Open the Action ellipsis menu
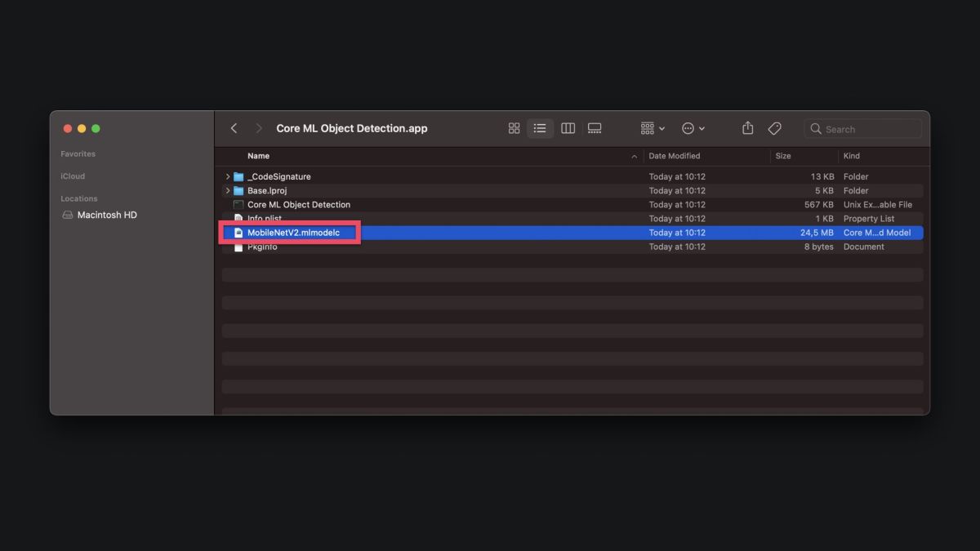 click(693, 128)
